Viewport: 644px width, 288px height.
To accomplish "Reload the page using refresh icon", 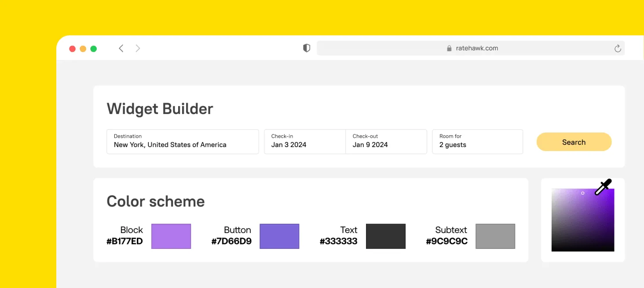I will click(x=618, y=48).
